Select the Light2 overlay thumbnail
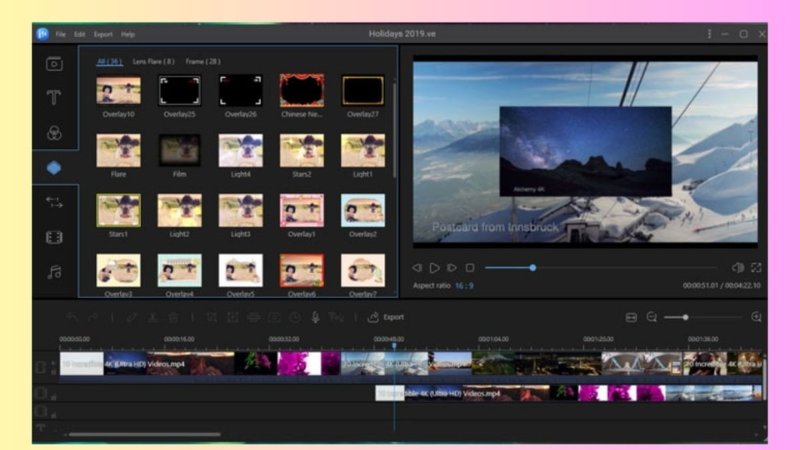This screenshot has height=450, width=800. click(x=180, y=210)
